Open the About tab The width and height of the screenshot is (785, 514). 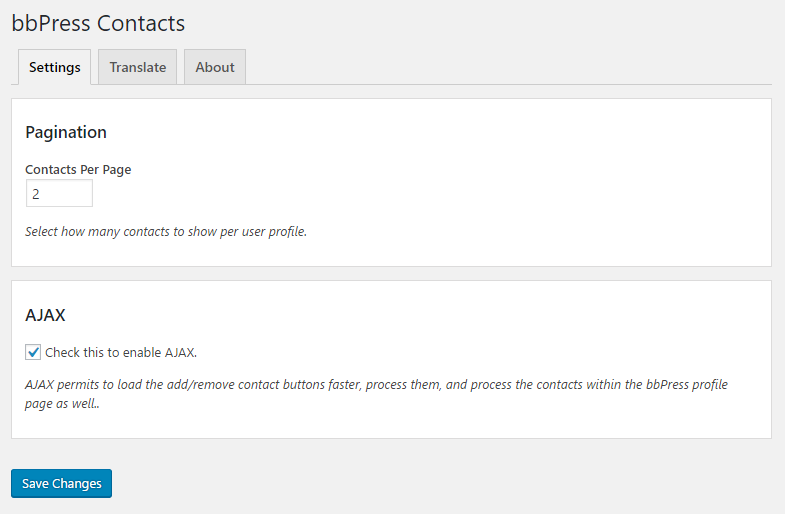[x=215, y=67]
